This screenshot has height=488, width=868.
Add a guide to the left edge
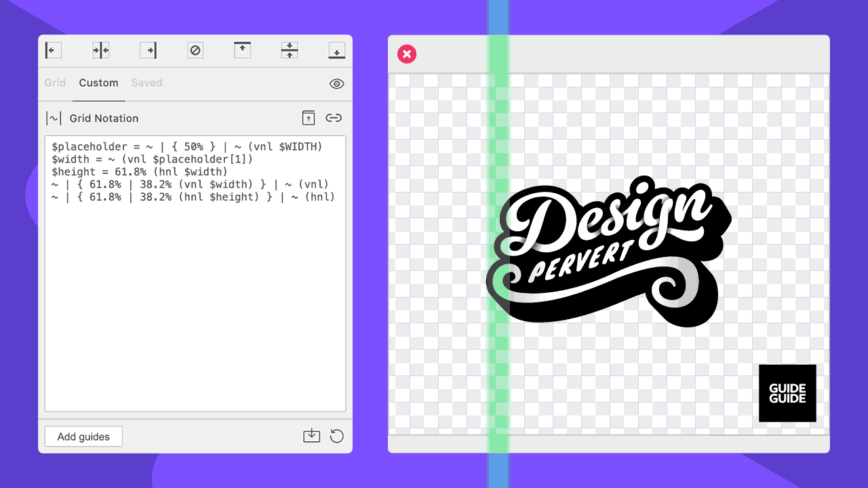[54, 51]
